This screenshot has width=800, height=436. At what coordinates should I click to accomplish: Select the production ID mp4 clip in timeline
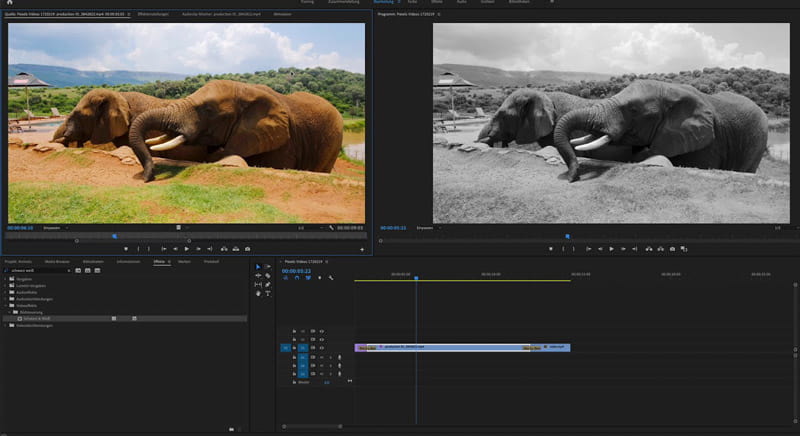tap(449, 347)
